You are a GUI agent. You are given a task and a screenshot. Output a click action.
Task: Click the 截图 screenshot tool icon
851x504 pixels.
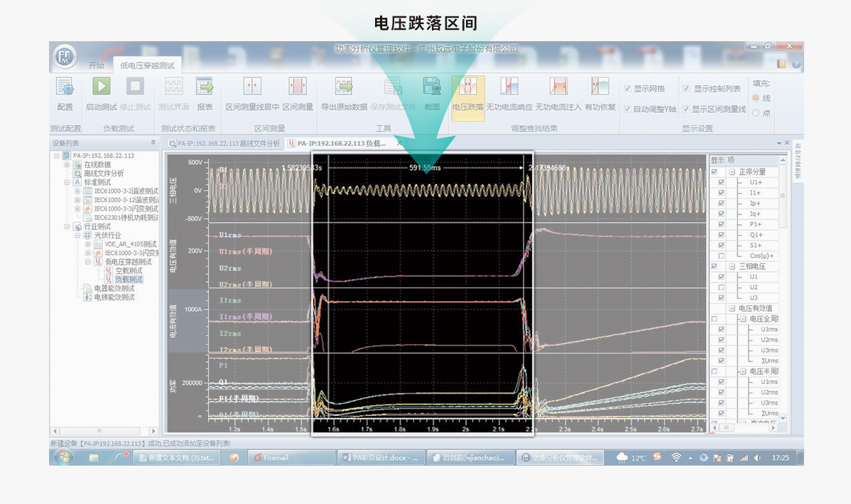tap(432, 87)
